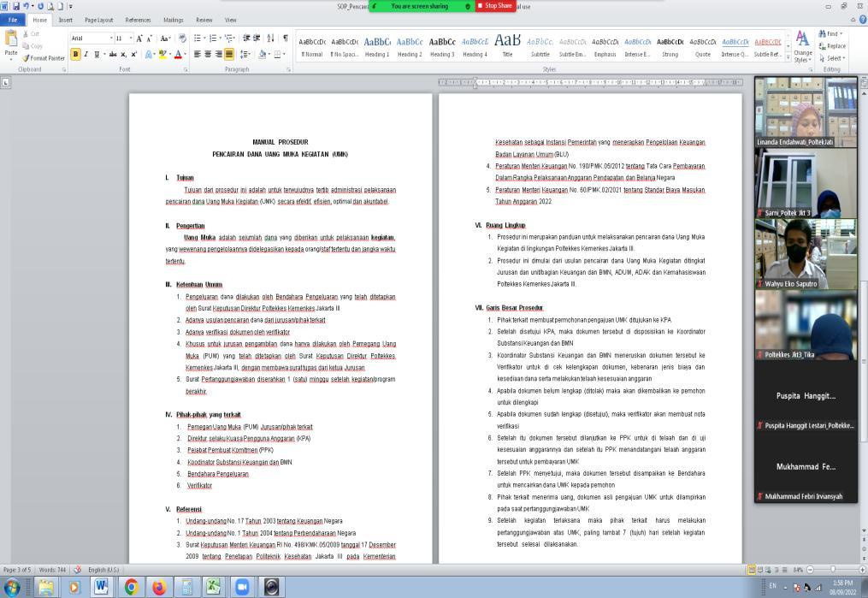
Task: Expand the Change Styles dropdown
Action: click(x=802, y=46)
